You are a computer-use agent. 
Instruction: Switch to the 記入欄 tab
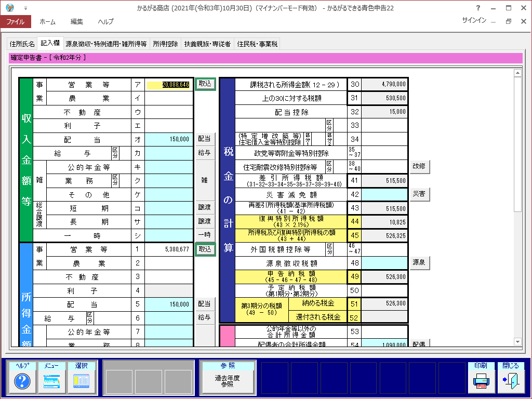(x=50, y=43)
